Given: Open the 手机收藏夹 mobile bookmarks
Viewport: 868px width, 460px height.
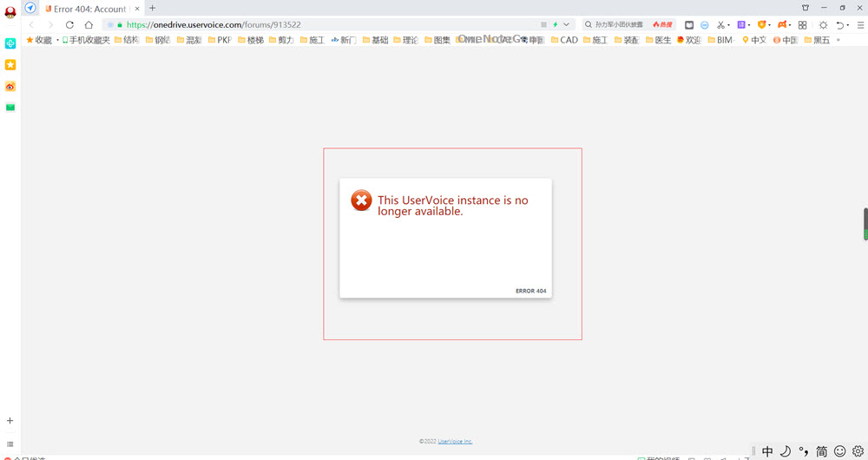Looking at the screenshot, I should tap(86, 40).
